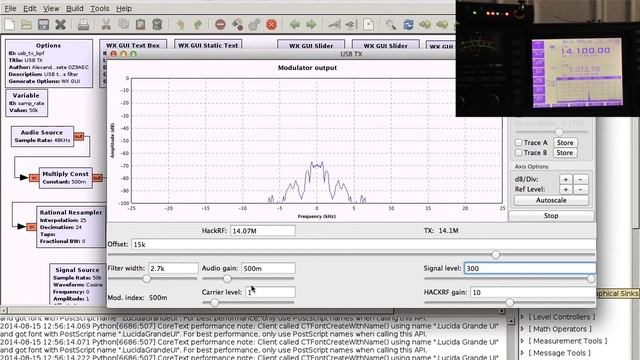Print the flow graph using printer icon
The height and width of the screenshot is (360, 640).
tap(83, 24)
